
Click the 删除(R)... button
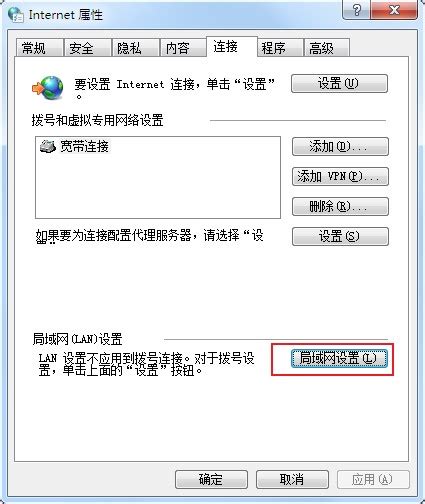pyautogui.click(x=340, y=206)
